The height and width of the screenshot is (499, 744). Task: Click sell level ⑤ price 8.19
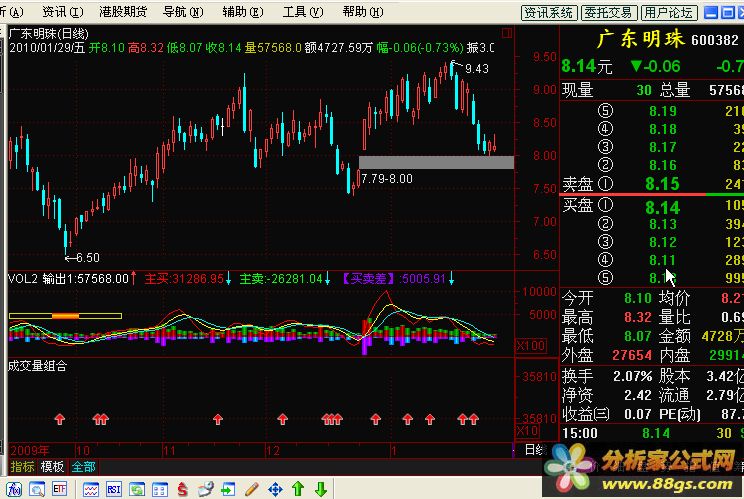663,111
